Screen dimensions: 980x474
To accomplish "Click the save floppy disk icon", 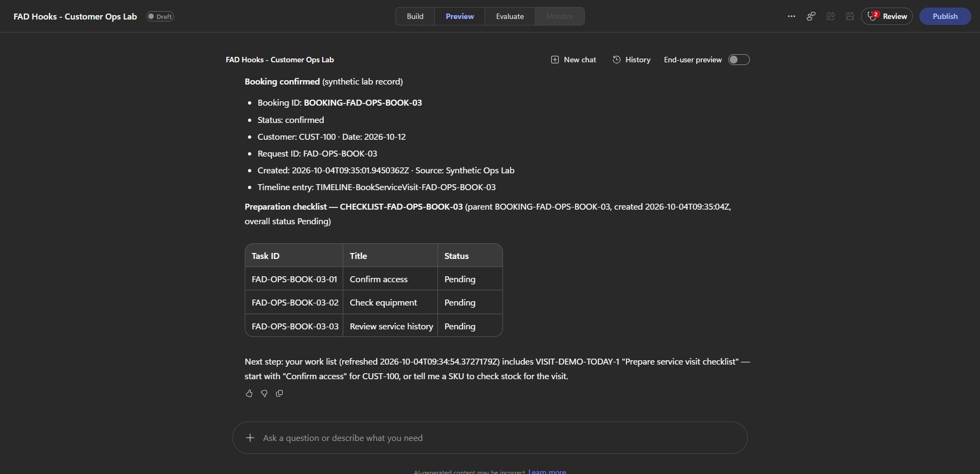I will tap(850, 16).
